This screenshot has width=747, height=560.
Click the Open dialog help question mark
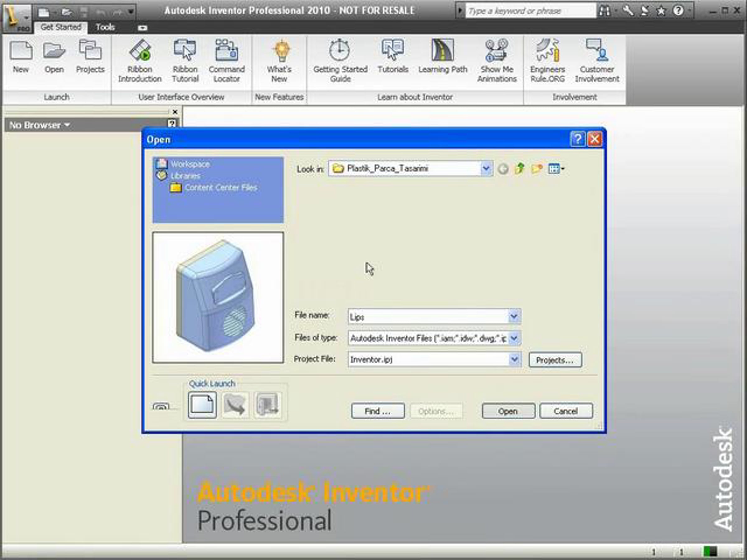(577, 139)
